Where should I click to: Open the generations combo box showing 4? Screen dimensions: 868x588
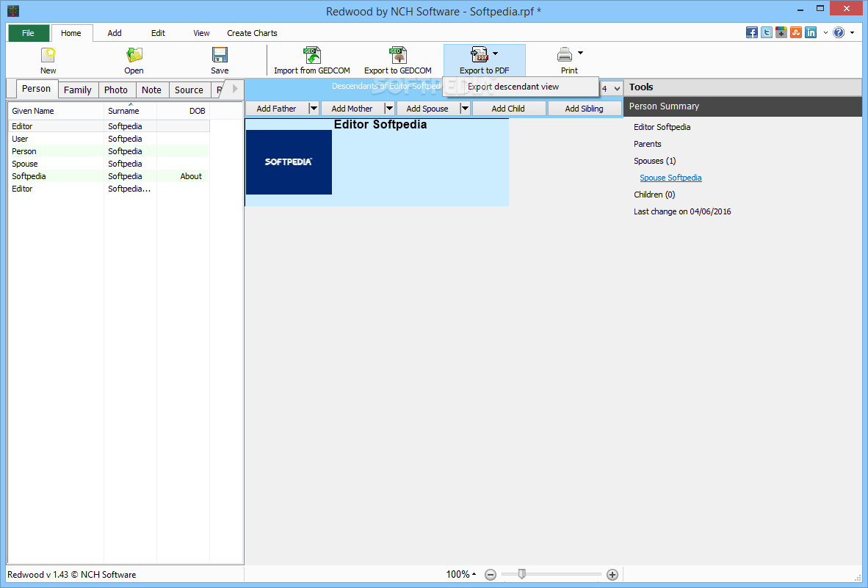pos(610,89)
